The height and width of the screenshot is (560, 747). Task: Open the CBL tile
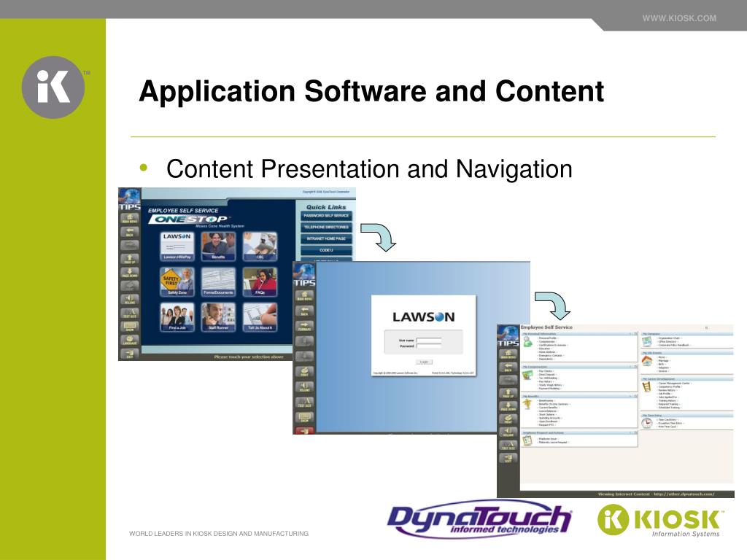click(260, 246)
